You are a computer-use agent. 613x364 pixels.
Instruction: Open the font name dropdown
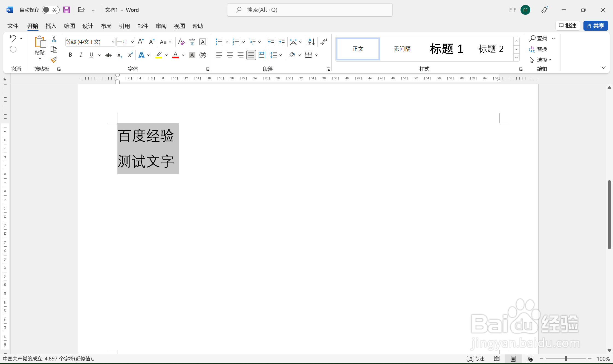point(113,42)
